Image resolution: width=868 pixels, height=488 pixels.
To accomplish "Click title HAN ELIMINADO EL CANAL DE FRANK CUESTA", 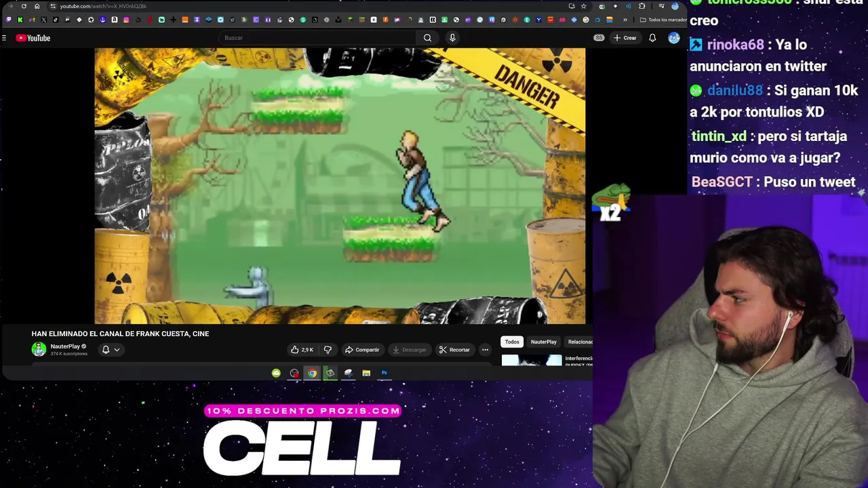I will [x=120, y=333].
